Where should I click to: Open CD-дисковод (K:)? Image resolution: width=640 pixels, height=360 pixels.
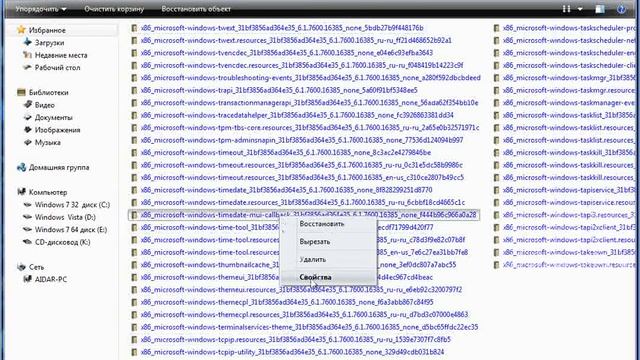[x=62, y=242]
